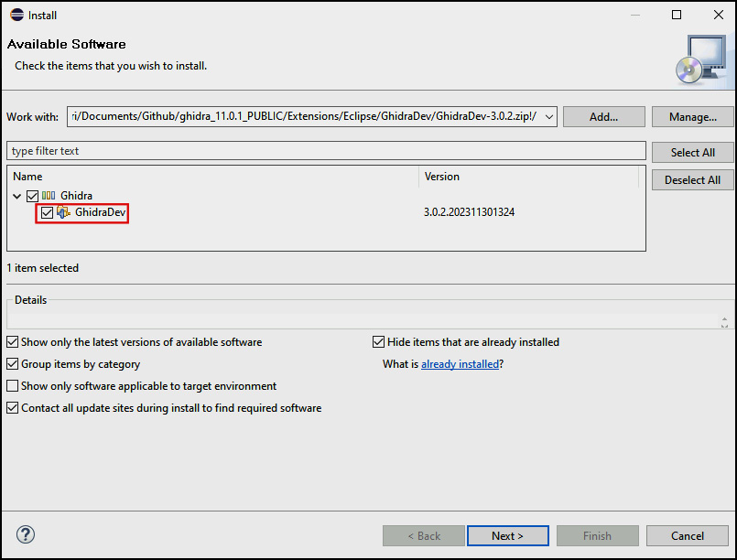The image size is (737, 560).
Task: Select the Ghidra category row label
Action: pos(76,196)
